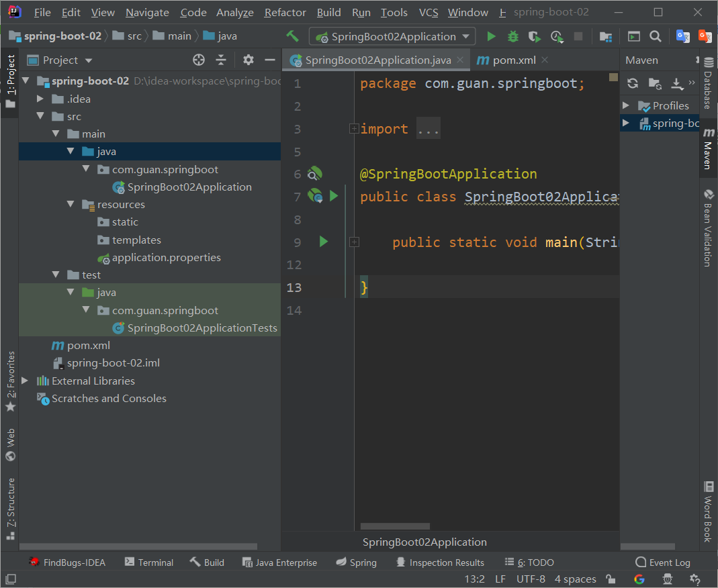The height and width of the screenshot is (588, 718).
Task: Open the Terminal tool window
Action: pos(149,562)
